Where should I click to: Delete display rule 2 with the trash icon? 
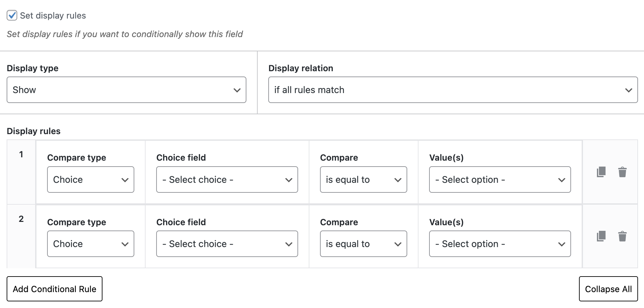622,236
